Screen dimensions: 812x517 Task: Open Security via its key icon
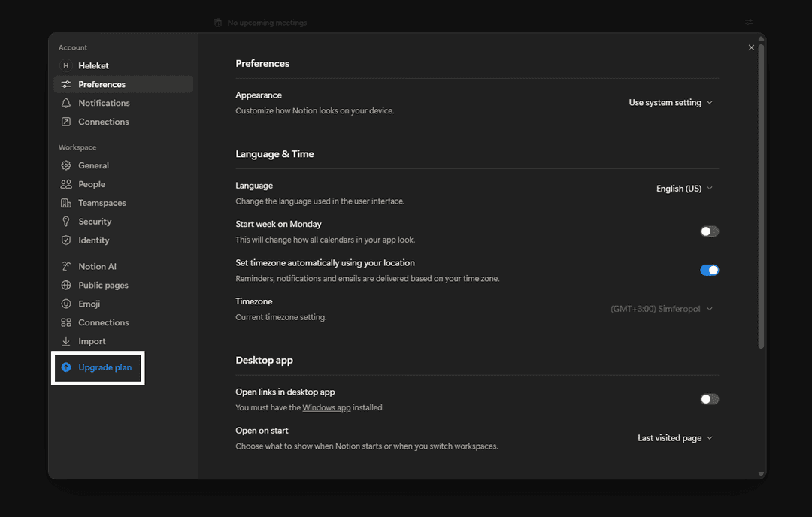tap(66, 222)
